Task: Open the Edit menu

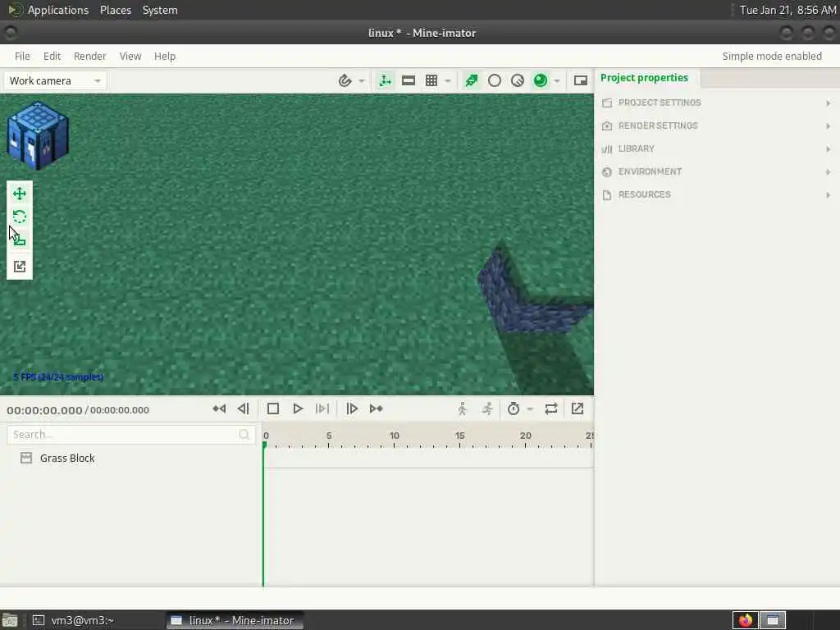Action: tap(52, 57)
